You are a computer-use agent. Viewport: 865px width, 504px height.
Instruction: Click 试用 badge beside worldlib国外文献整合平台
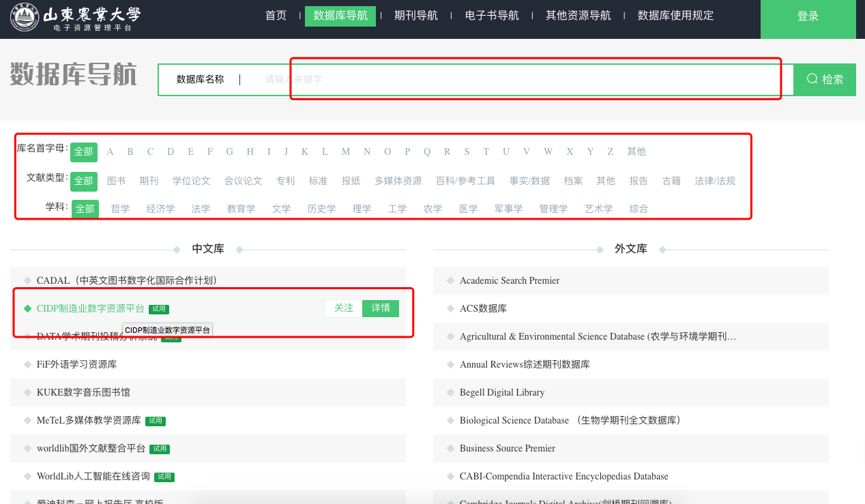(160, 449)
